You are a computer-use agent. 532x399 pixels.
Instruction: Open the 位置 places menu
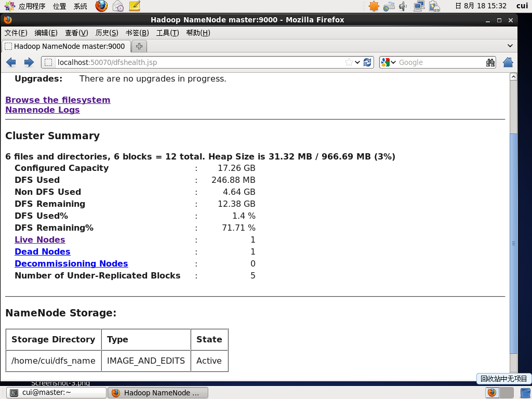(x=60, y=6)
